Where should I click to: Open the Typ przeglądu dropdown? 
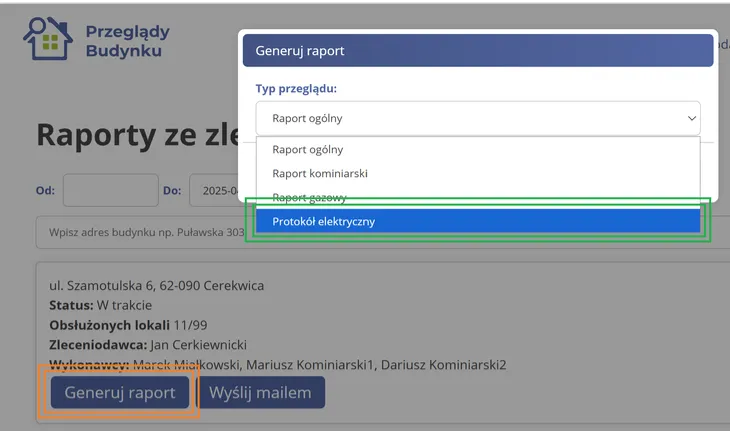point(478,118)
